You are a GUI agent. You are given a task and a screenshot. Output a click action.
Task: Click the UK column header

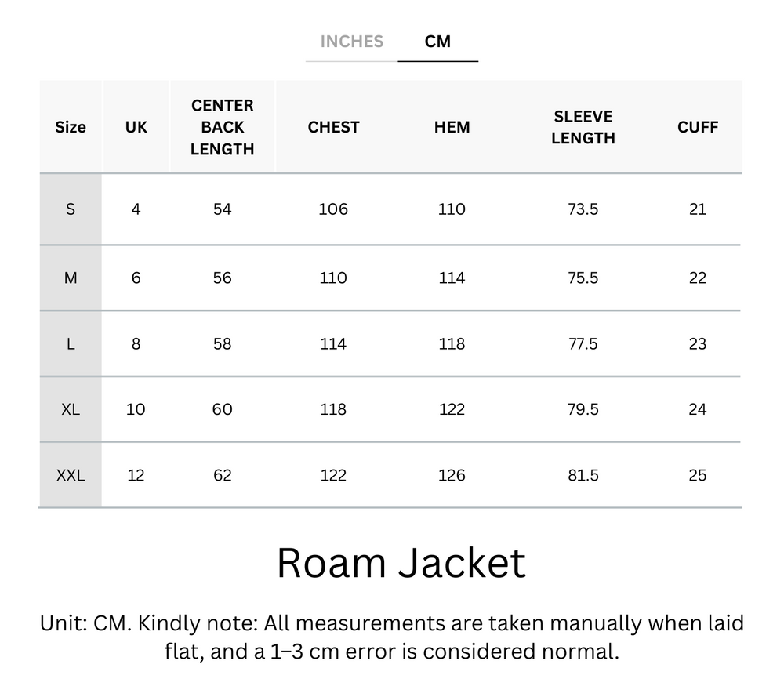pyautogui.click(x=134, y=126)
